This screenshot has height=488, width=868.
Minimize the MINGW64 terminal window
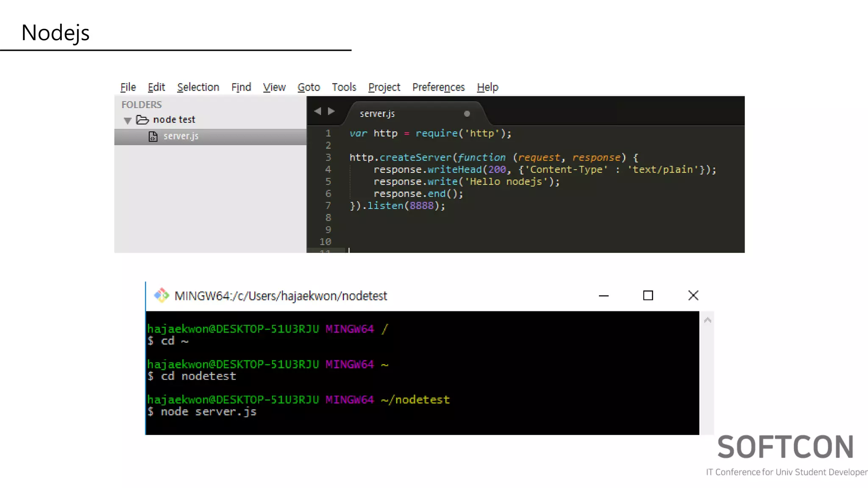[604, 296]
